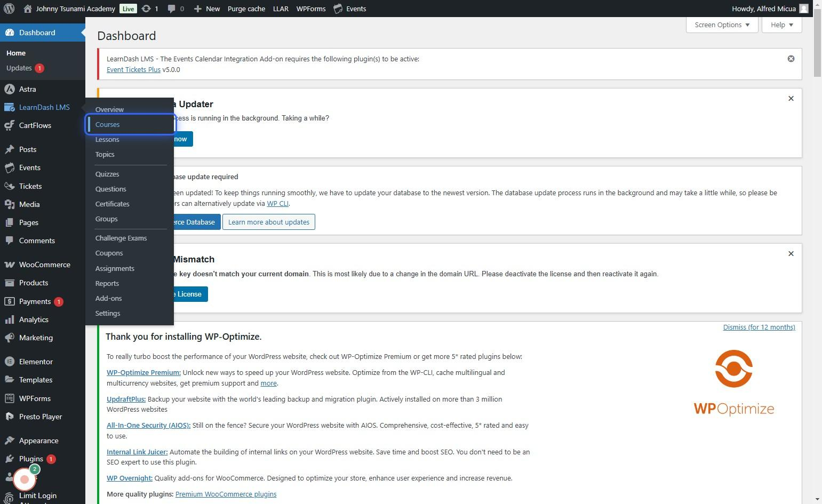822x504 pixels.
Task: Choose Certificates in the LearnDash submenu
Action: (x=113, y=204)
